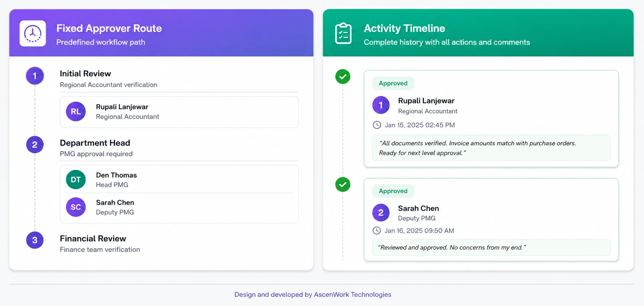Select step 2 circle for Department Head
The image size is (644, 306).
tap(35, 145)
